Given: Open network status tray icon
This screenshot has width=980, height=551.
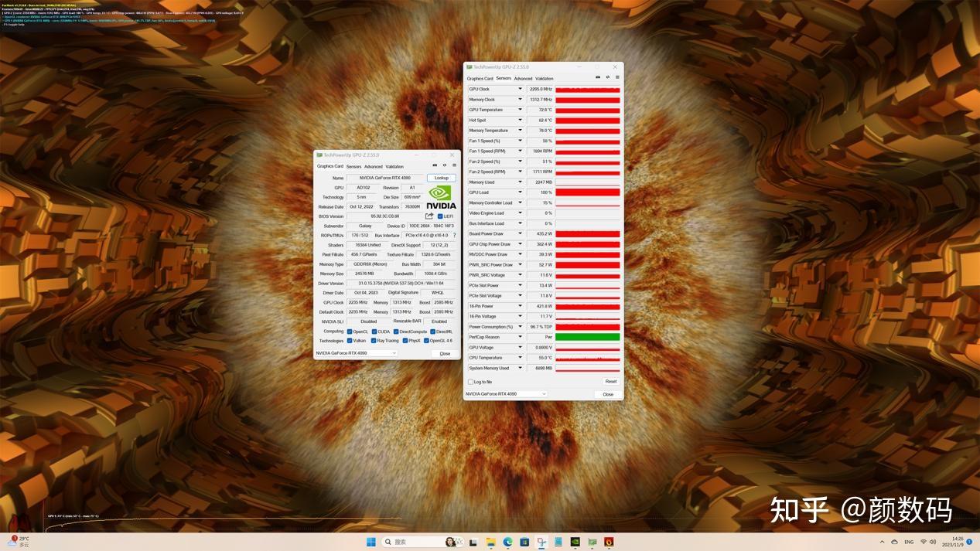Looking at the screenshot, I should point(923,542).
